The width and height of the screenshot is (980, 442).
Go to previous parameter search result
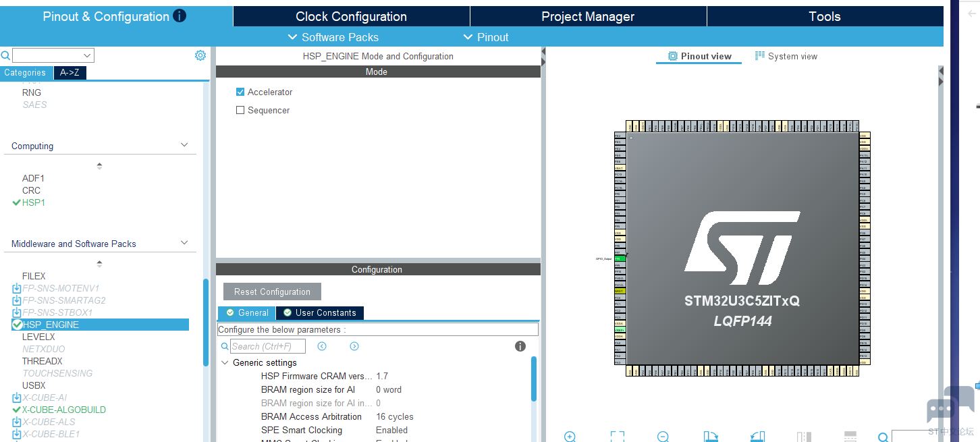[x=322, y=346]
